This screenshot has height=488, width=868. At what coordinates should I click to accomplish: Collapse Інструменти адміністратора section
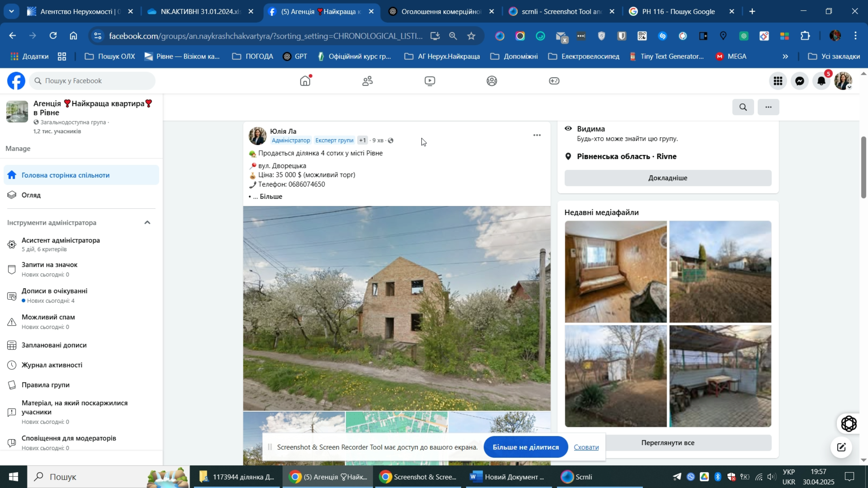click(x=147, y=223)
